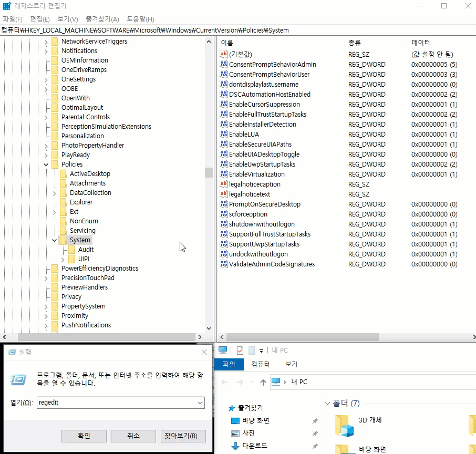The image size is (476, 454).
Task: Click the legalnoticetext string value icon
Action: click(224, 194)
